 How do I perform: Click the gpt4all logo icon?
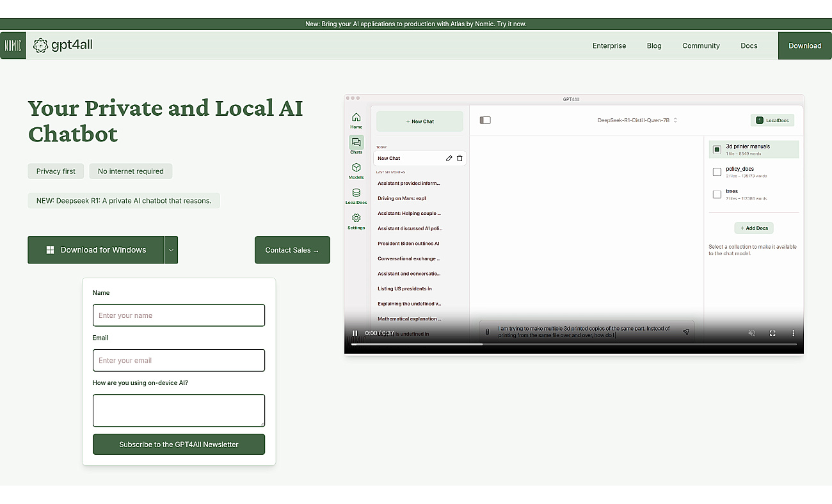tap(41, 45)
